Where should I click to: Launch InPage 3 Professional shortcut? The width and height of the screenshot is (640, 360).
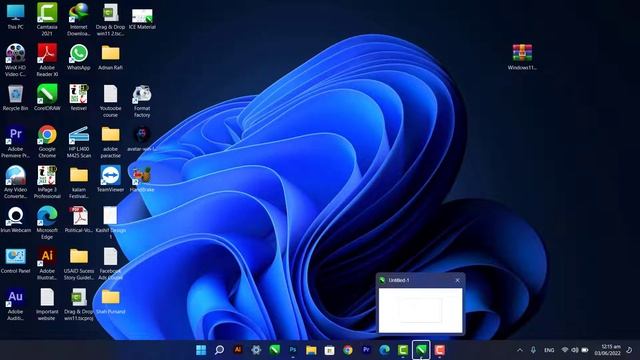[x=47, y=182]
